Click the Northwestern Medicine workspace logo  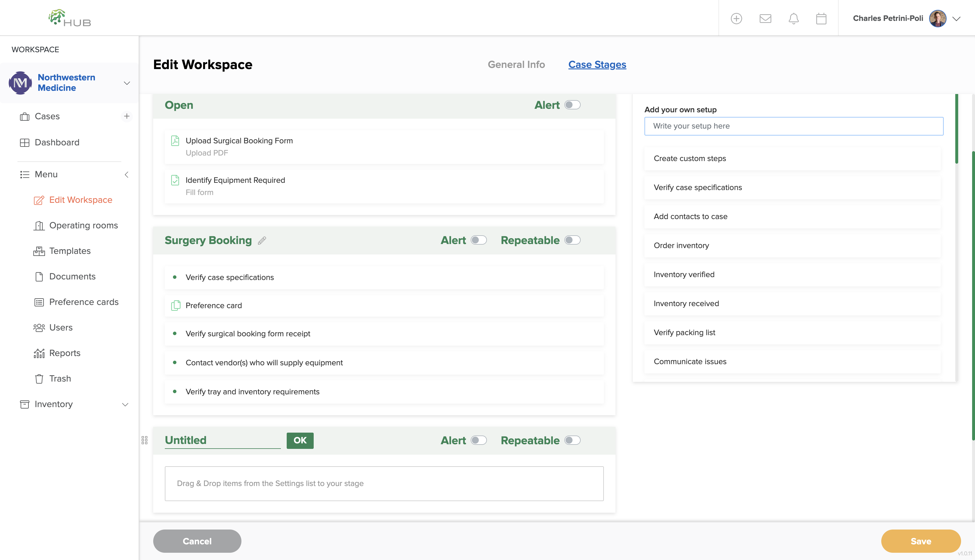[x=20, y=83]
